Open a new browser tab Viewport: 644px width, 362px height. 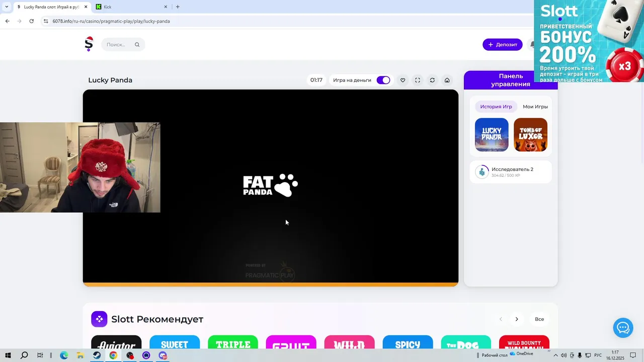click(178, 7)
